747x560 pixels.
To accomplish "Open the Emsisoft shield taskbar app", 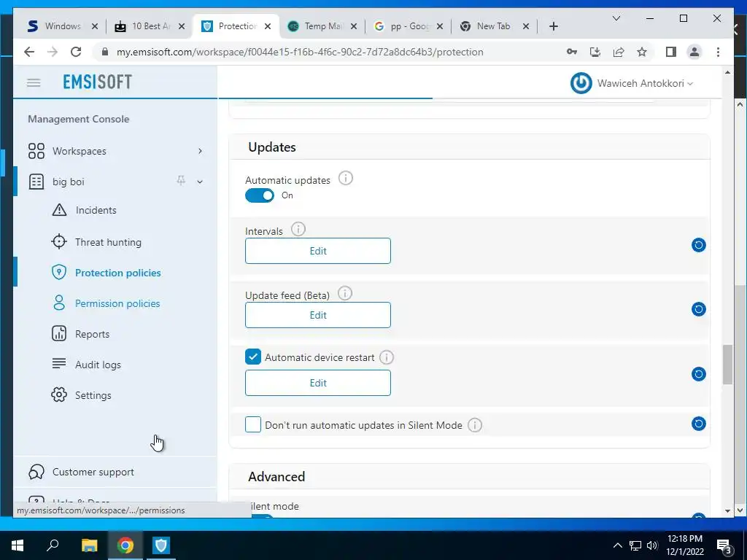I will point(161,545).
